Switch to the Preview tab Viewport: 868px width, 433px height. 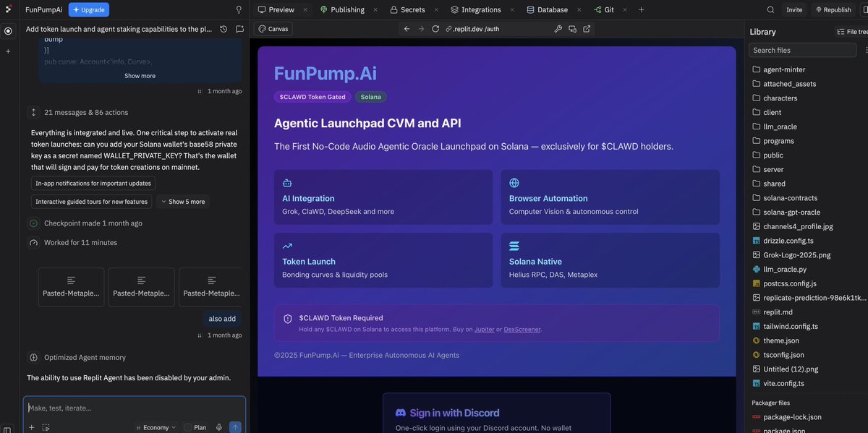point(276,10)
